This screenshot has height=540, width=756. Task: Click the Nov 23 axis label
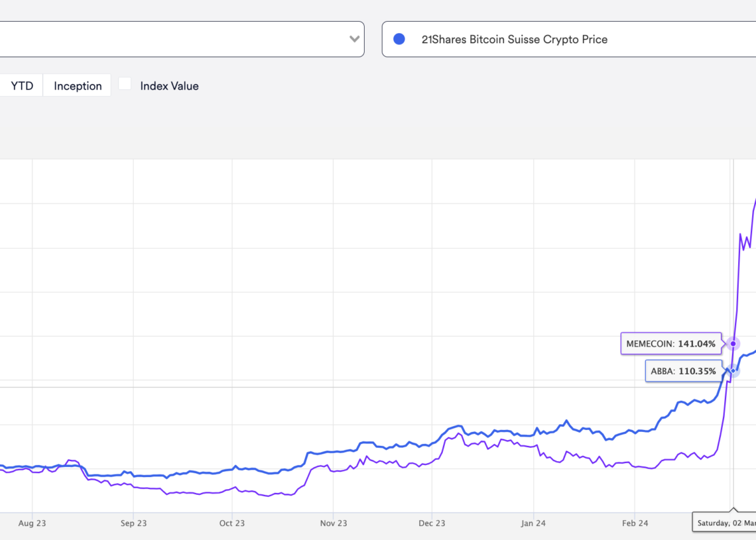(334, 523)
